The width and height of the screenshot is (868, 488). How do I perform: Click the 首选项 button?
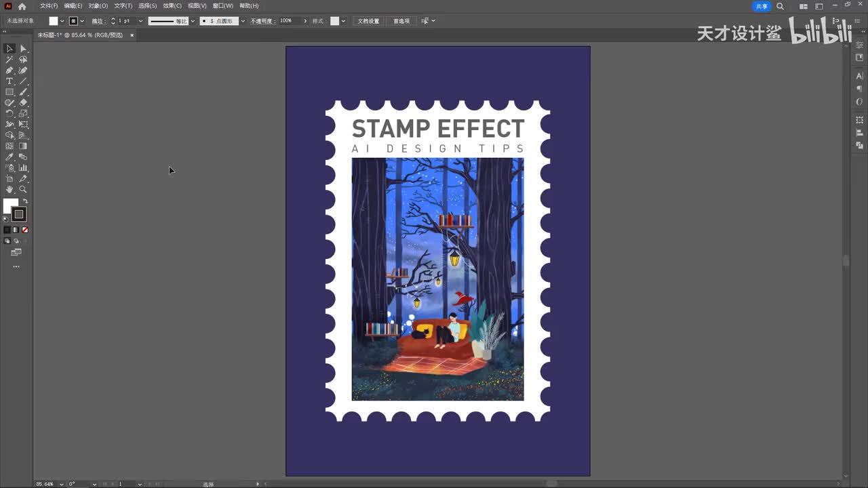(x=401, y=21)
